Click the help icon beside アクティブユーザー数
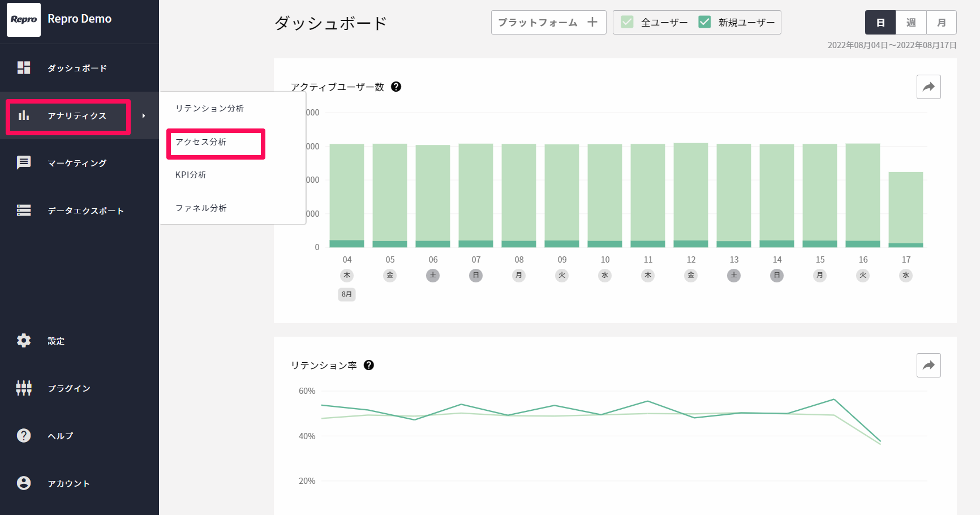This screenshot has height=515, width=980. (396, 87)
